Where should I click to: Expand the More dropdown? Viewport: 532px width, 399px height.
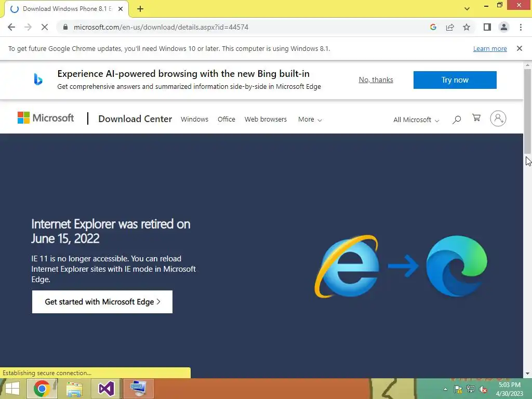(310, 119)
